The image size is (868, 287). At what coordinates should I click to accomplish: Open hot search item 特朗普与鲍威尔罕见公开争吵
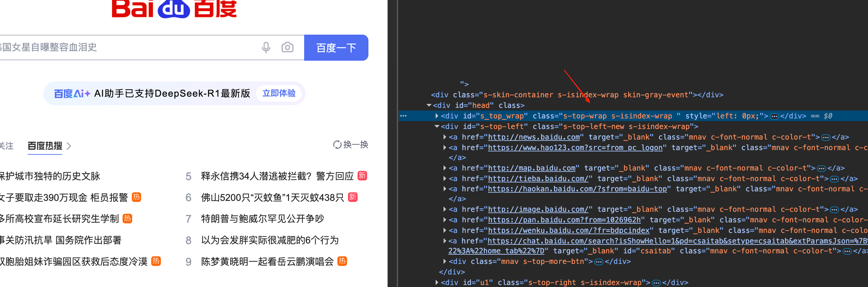tap(262, 219)
